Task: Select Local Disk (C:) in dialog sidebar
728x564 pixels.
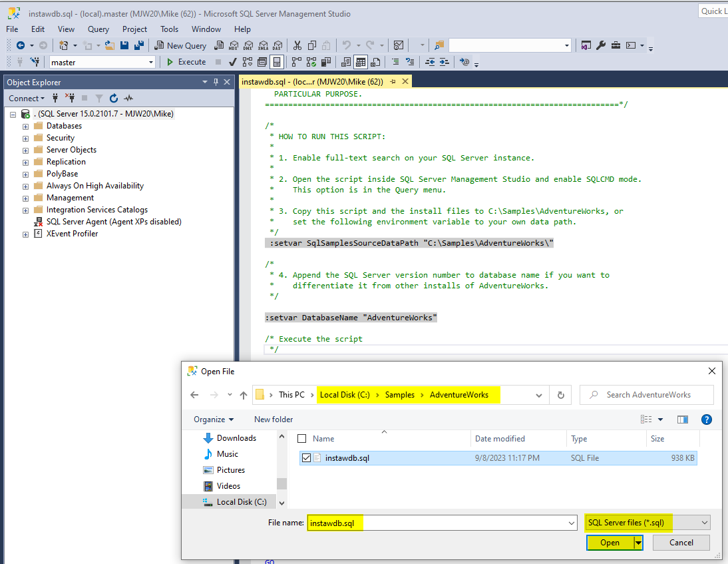Action: [242, 502]
